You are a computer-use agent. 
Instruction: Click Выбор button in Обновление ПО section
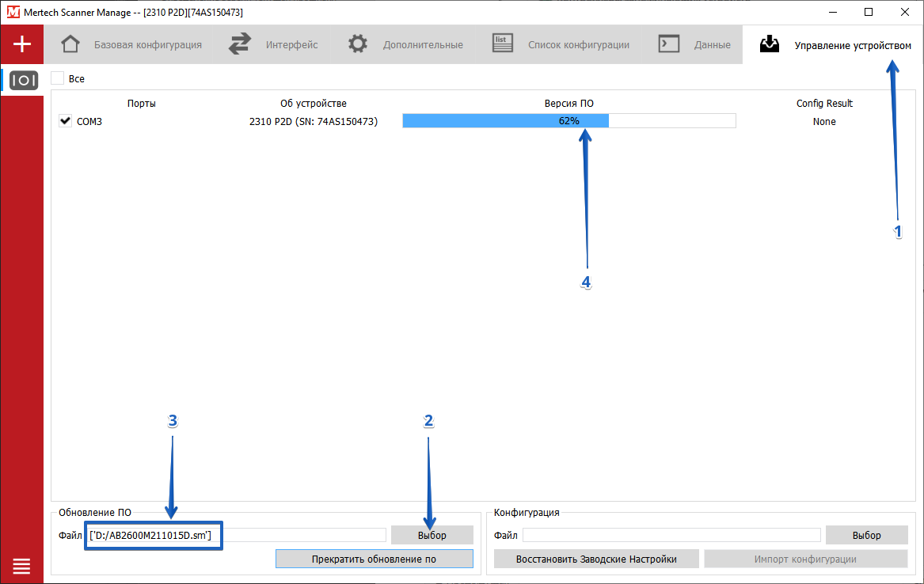pyautogui.click(x=432, y=535)
